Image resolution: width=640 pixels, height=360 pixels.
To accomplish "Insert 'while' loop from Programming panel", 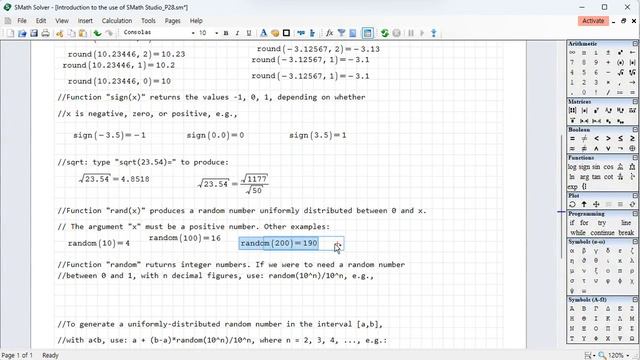I will (578, 233).
